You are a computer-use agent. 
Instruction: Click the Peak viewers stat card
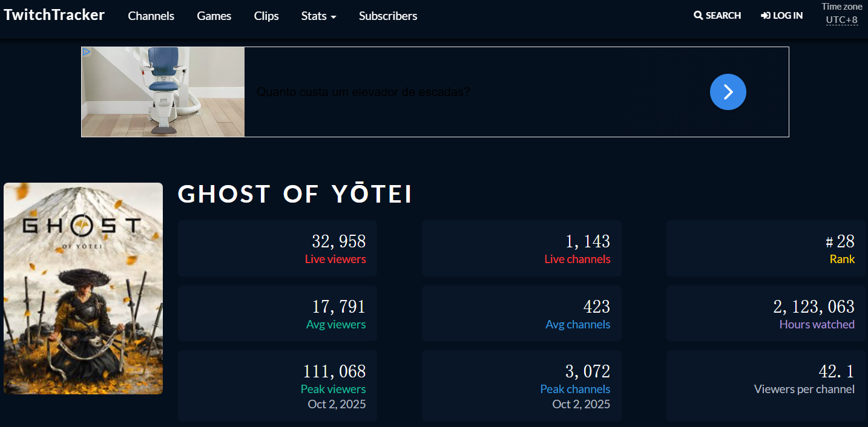pos(277,385)
